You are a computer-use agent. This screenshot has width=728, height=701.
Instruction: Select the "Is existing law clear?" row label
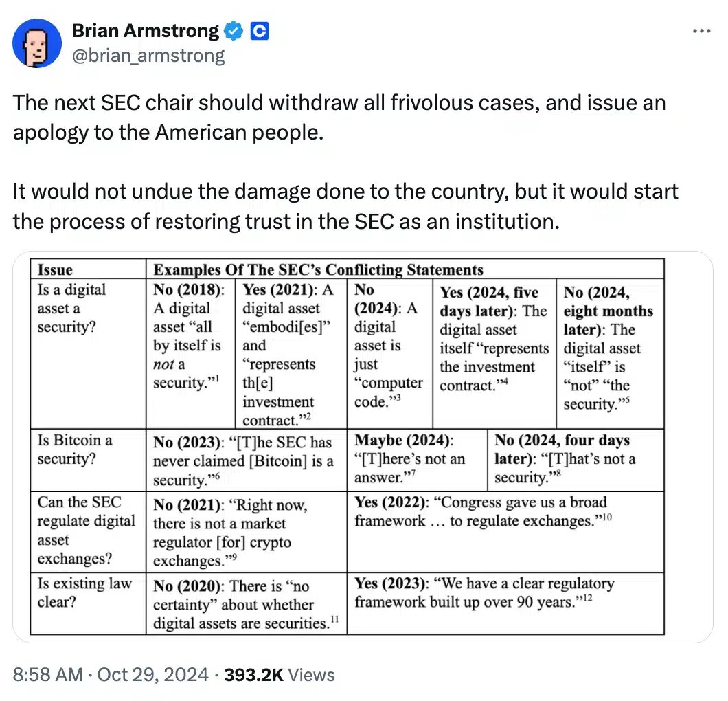pyautogui.click(x=84, y=592)
